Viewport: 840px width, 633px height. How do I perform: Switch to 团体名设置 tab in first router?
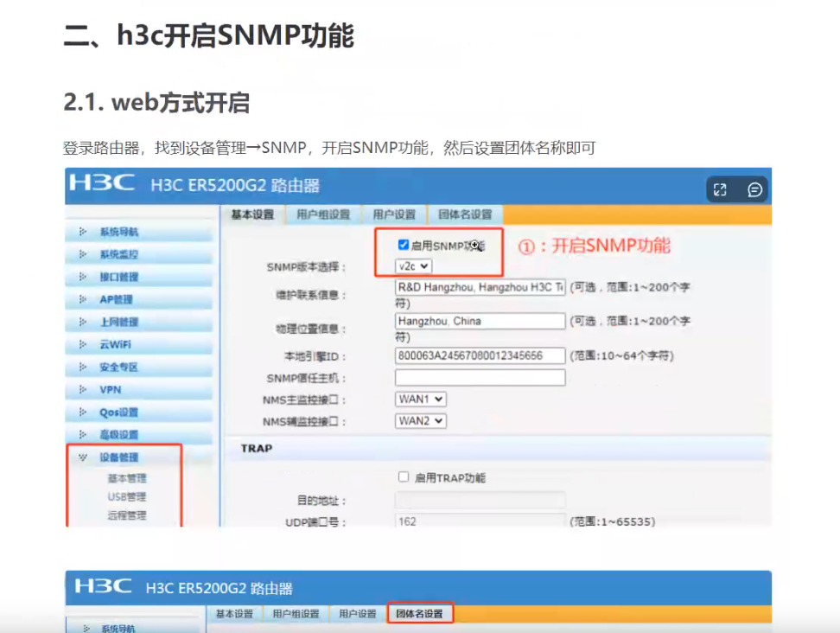tap(465, 214)
